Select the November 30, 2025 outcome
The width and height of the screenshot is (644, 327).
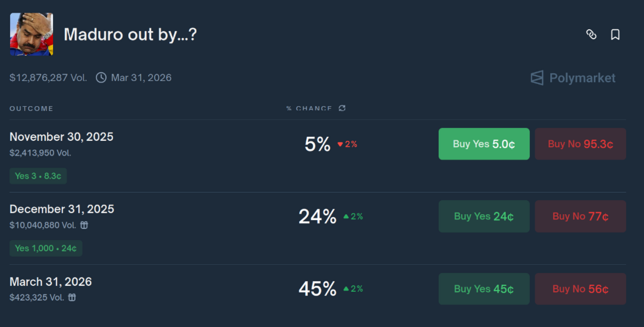(61, 137)
